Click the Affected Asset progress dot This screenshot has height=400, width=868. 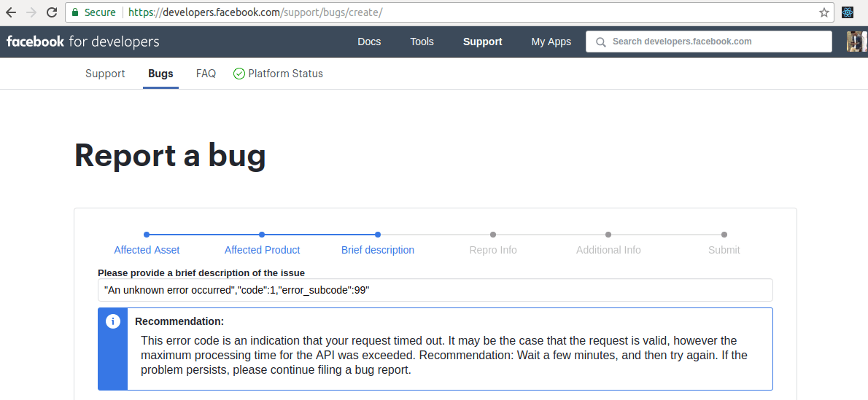click(x=147, y=235)
